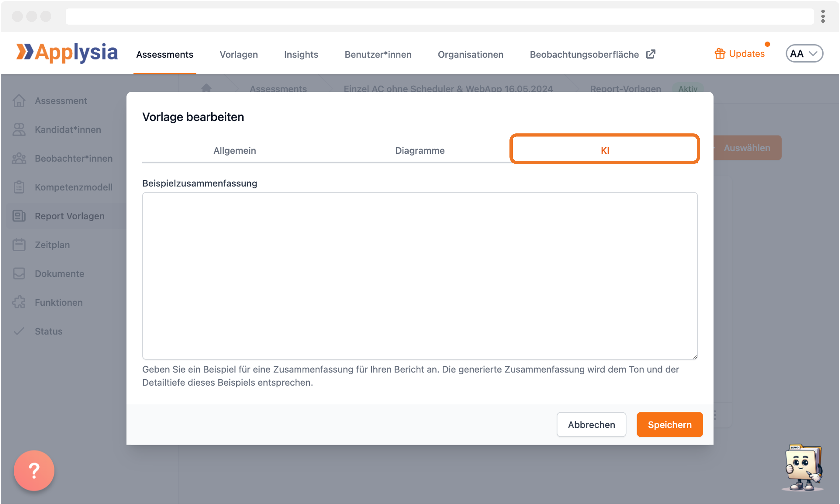
Task: Click the browser three-dot menu icon
Action: tap(823, 16)
